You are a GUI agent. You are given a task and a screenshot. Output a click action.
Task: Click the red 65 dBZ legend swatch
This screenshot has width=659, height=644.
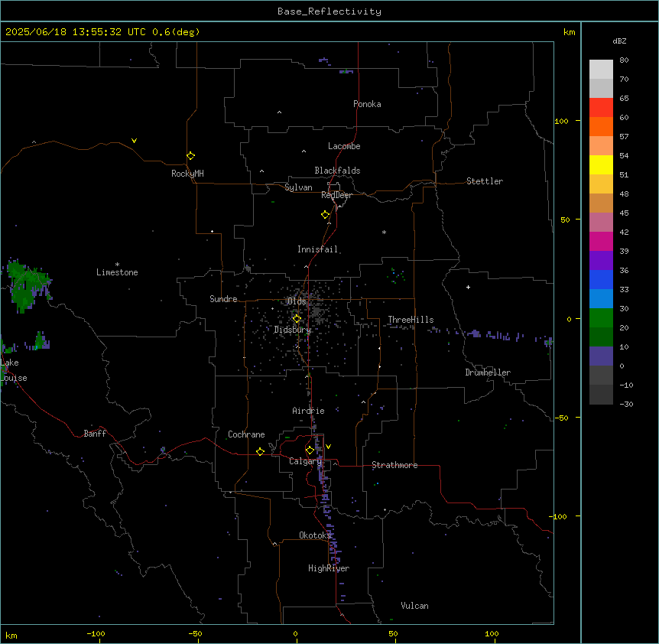click(601, 108)
